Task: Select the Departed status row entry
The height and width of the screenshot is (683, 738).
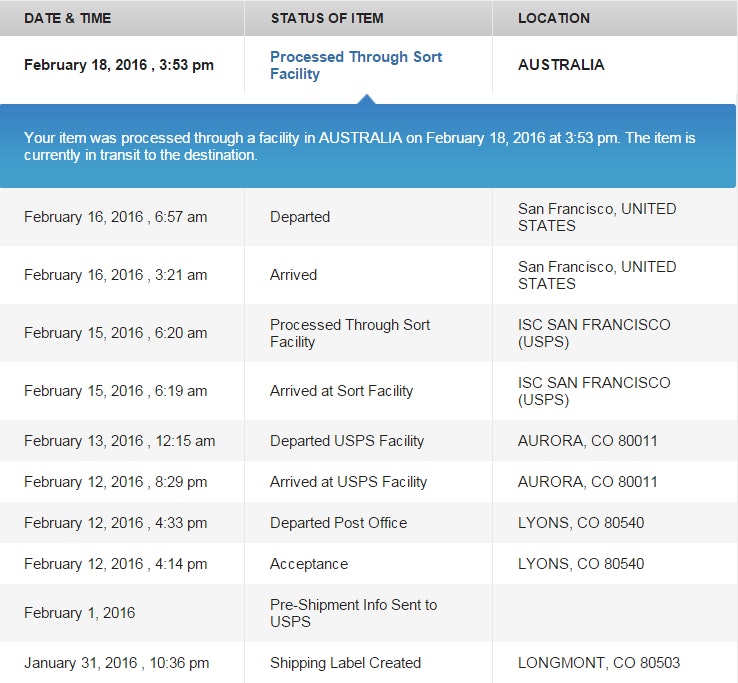Action: tap(299, 217)
